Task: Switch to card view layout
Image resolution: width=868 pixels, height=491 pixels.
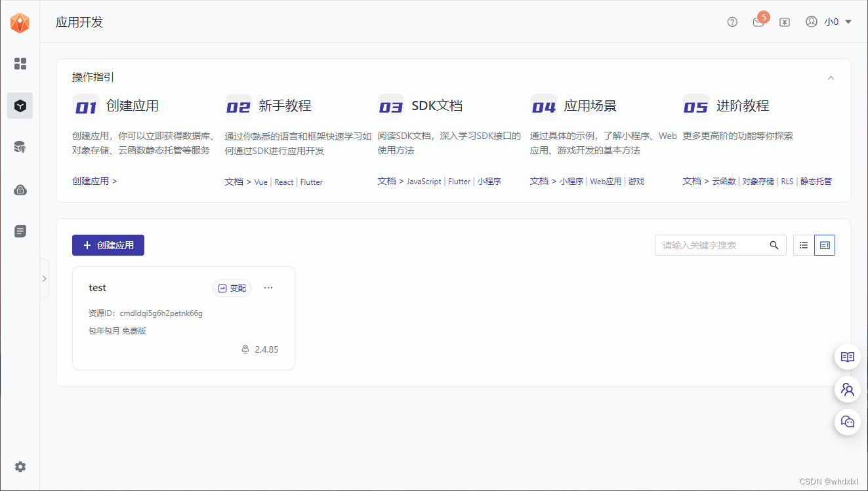Action: coord(824,245)
